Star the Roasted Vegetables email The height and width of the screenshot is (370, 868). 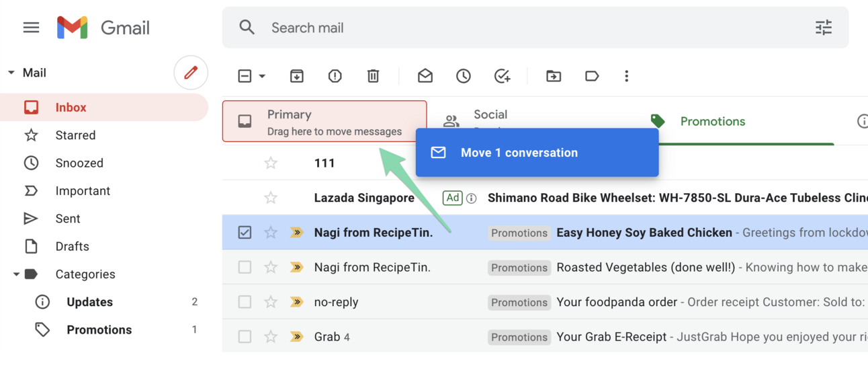[x=271, y=267]
